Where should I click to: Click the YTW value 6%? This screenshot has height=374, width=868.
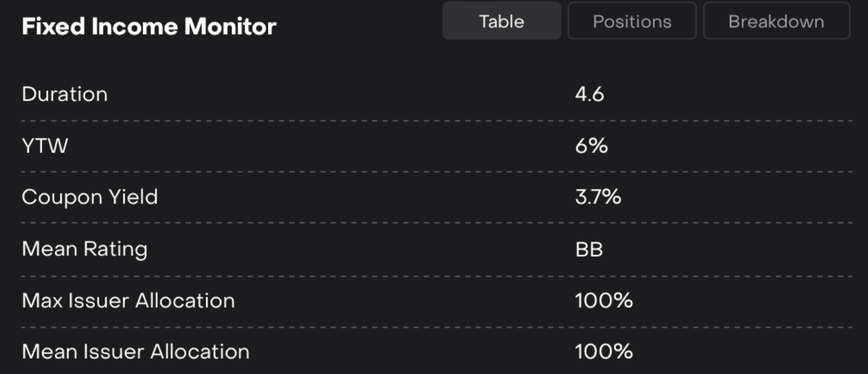point(591,146)
